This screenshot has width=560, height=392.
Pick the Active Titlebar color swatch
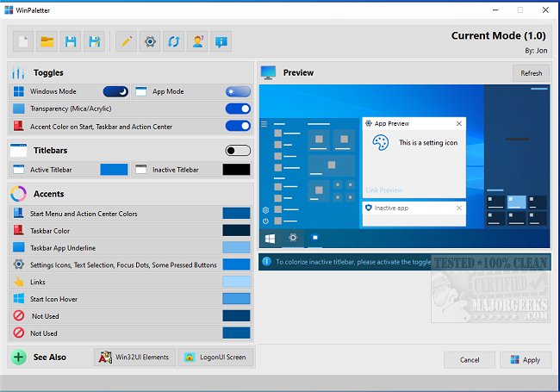point(114,170)
